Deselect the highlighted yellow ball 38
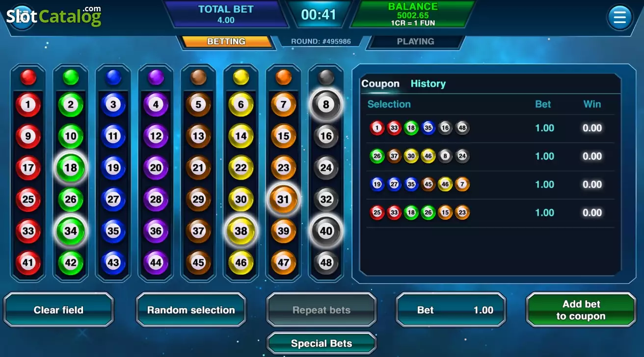The height and width of the screenshot is (357, 644). point(241,231)
